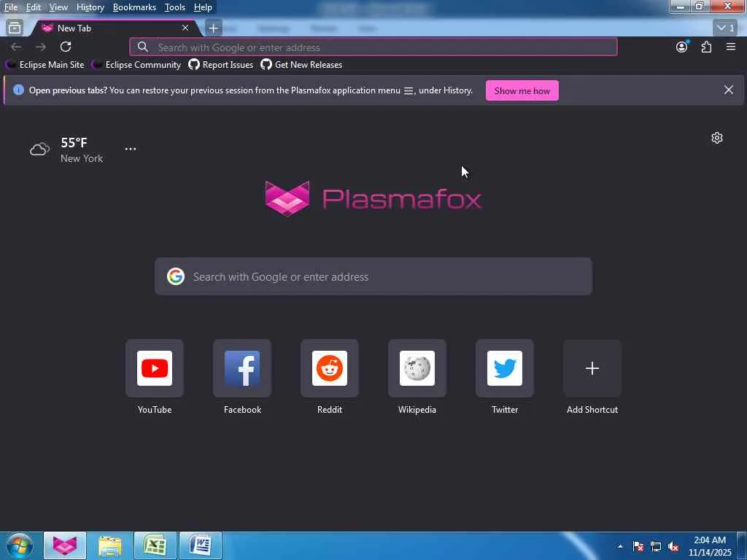The width and height of the screenshot is (747, 560).
Task: Go forward using the forward arrow
Action: (41, 47)
